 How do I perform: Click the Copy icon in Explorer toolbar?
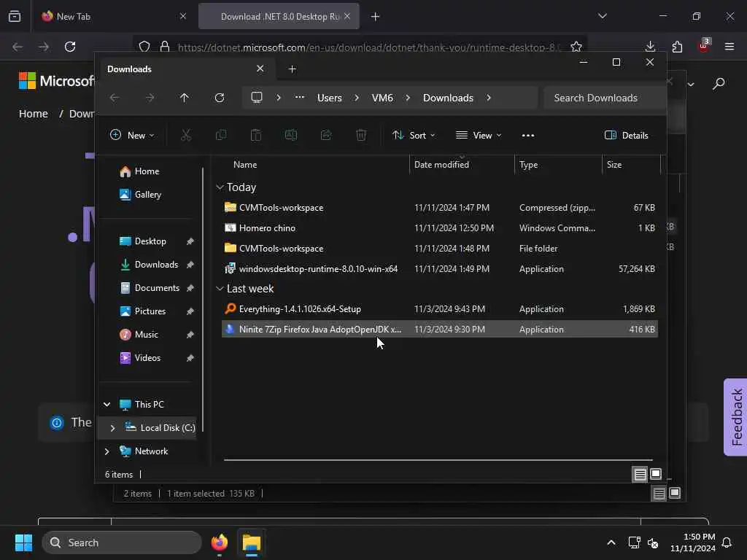coord(220,135)
